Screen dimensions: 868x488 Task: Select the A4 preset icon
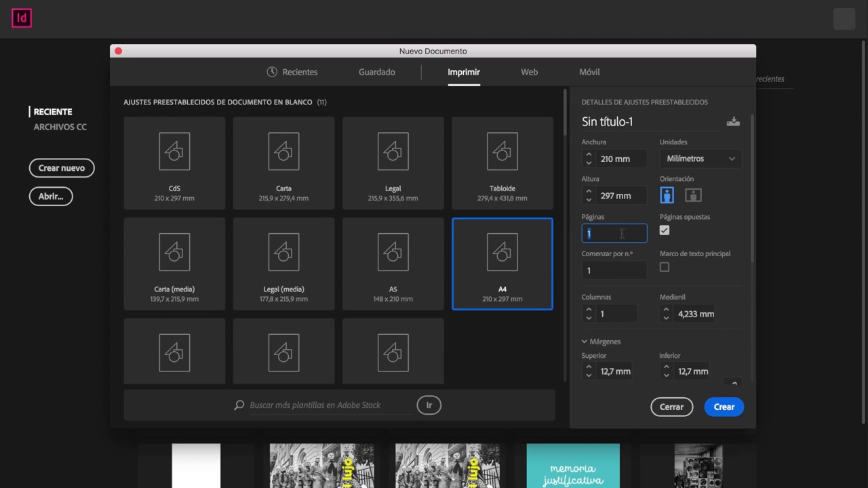(x=502, y=252)
